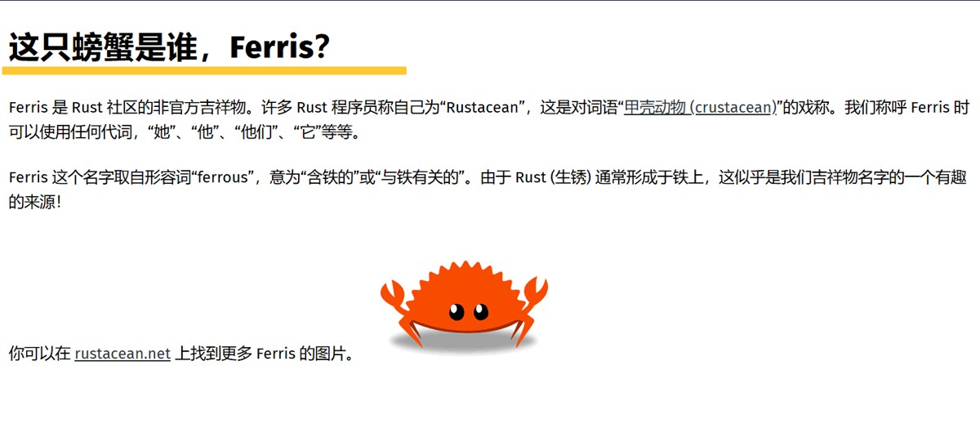Viewport: 980px width, 428px height.
Task: Open the rustacean.net link
Action: 122,354
